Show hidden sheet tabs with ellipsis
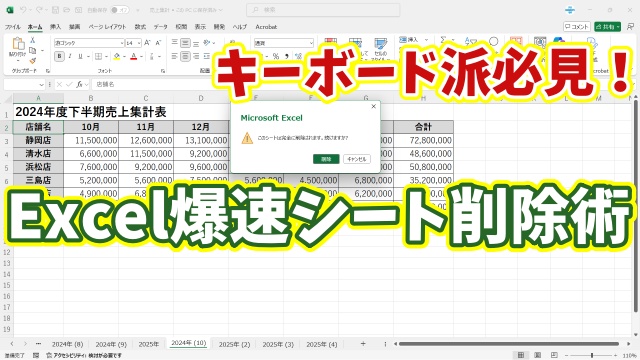The height and width of the screenshot is (360, 640). tap(38, 344)
